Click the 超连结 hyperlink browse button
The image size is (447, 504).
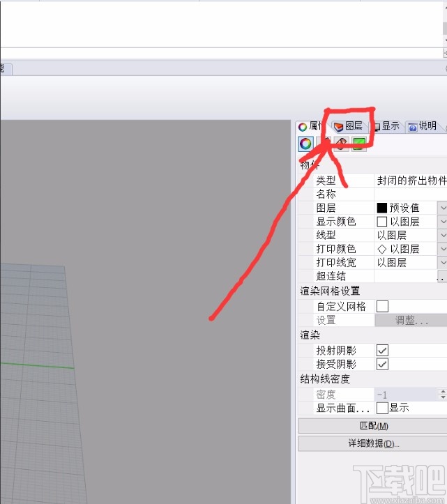(x=443, y=277)
